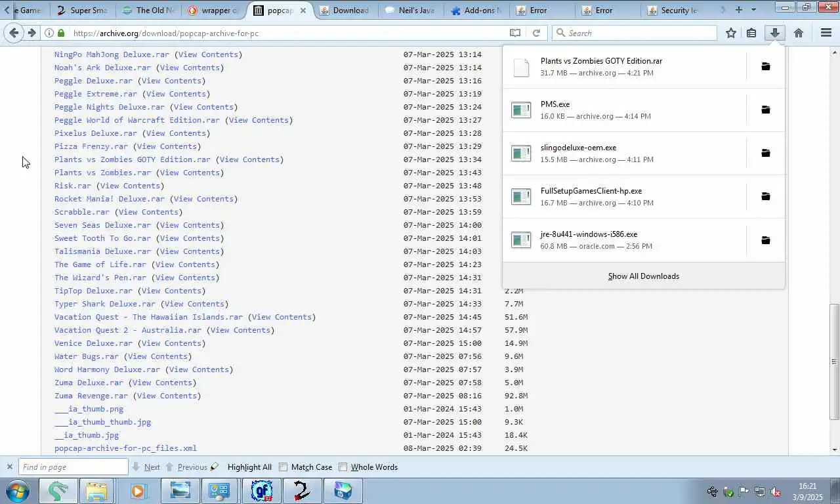View Contents of Scrabble.rar
This screenshot has width=840, height=504.
[x=148, y=212]
